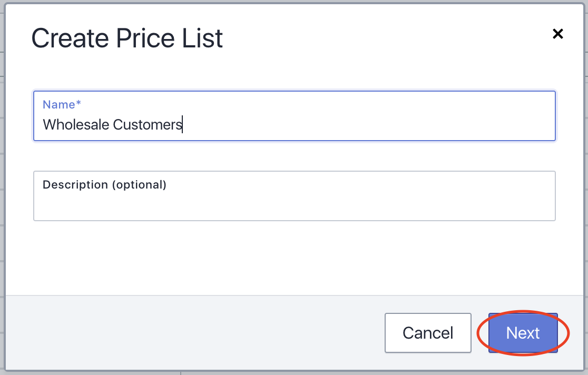Click the Next button
588x375 pixels.
[x=523, y=333]
